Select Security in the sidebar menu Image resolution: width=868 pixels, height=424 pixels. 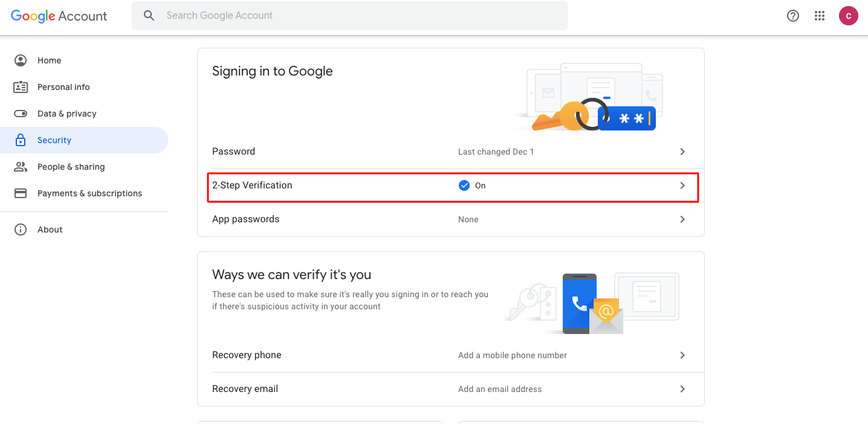[54, 140]
